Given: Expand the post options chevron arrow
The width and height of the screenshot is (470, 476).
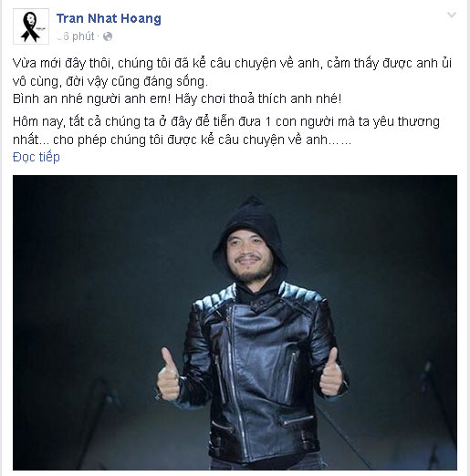Looking at the screenshot, I should tap(452, 15).
